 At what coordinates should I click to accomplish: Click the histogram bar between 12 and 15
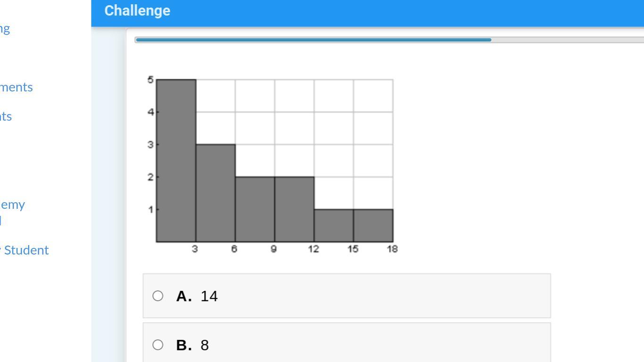334,226
